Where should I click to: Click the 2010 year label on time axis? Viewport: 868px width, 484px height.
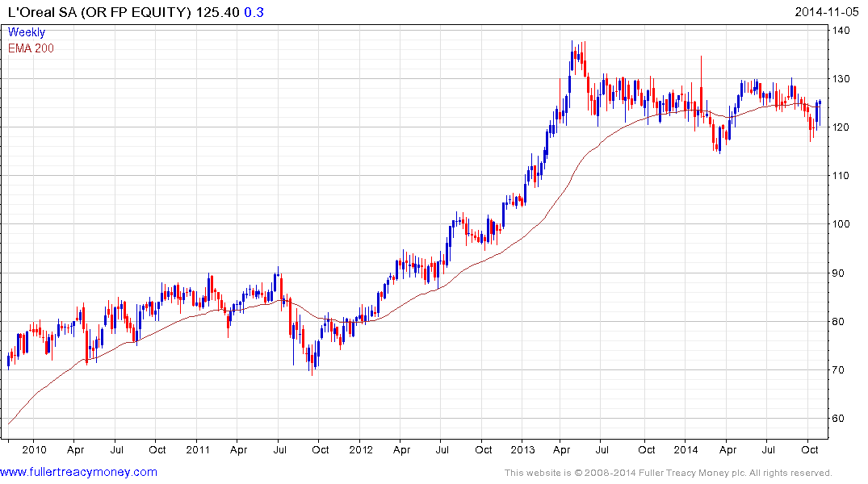34,449
